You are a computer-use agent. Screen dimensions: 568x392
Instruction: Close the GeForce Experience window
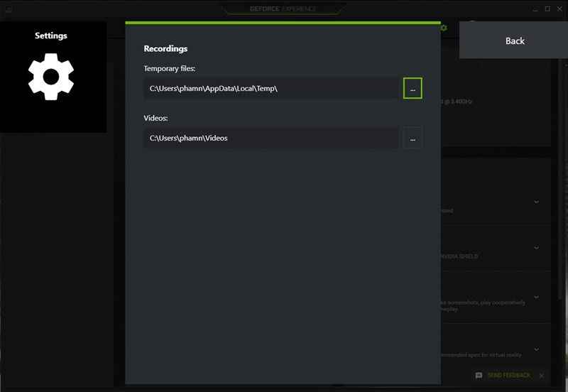tap(559, 9)
